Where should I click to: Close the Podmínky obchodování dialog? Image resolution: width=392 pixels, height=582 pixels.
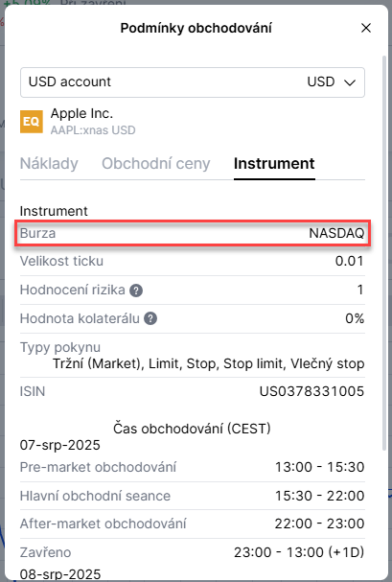tap(366, 28)
